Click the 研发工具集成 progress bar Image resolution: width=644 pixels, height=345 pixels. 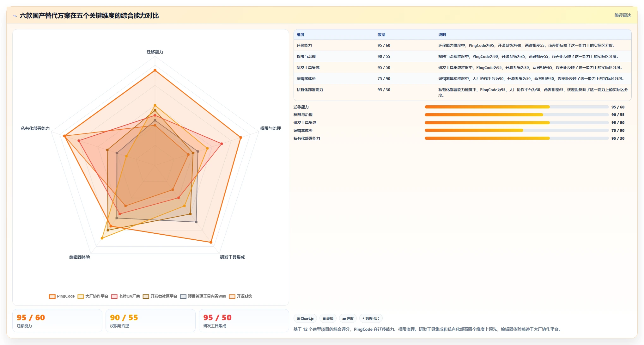click(517, 123)
